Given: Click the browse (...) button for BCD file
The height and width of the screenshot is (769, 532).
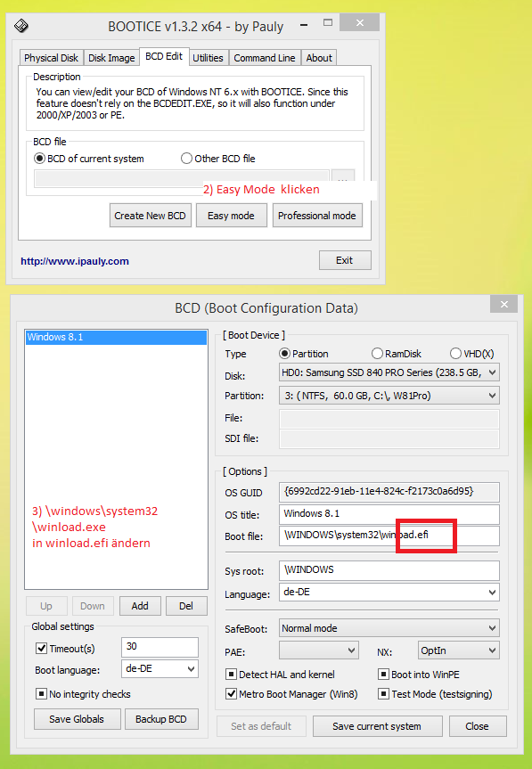Looking at the screenshot, I should (x=343, y=179).
